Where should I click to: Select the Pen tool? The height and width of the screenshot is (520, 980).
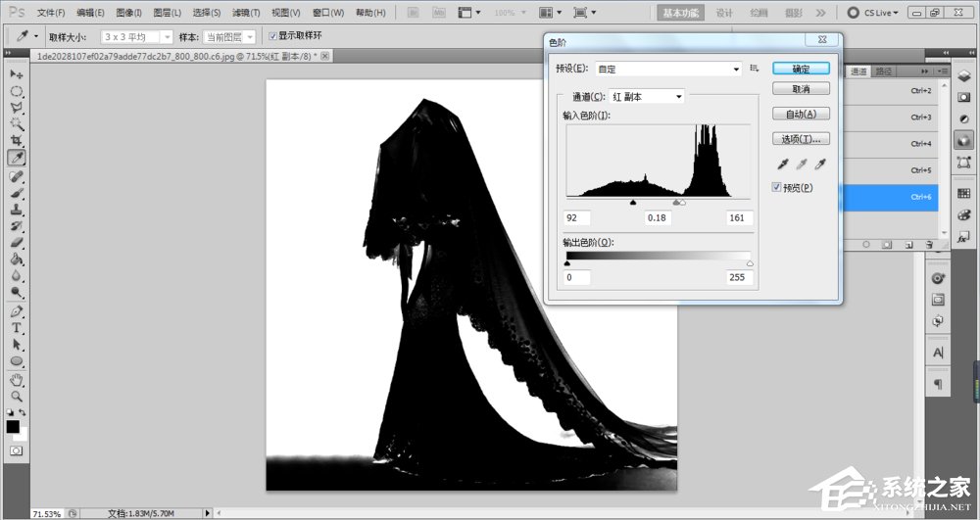(x=17, y=311)
